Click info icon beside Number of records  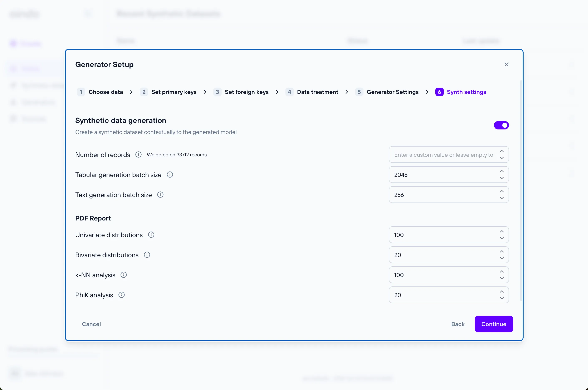[x=138, y=155]
